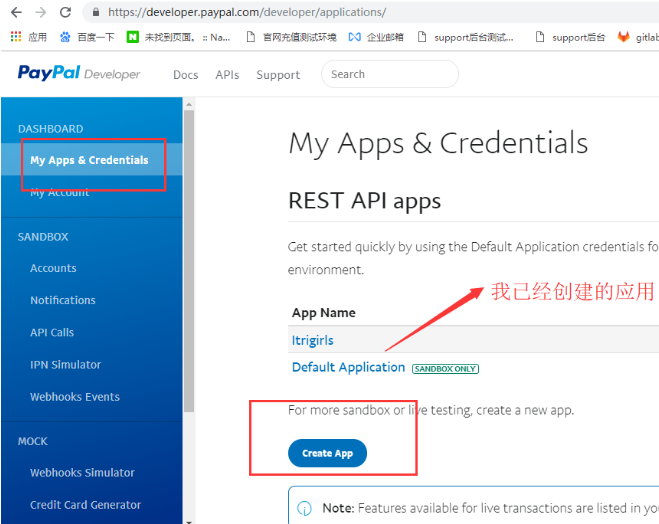Click the PayPal Developer logo
The width and height of the screenshot is (659, 524).
79,73
